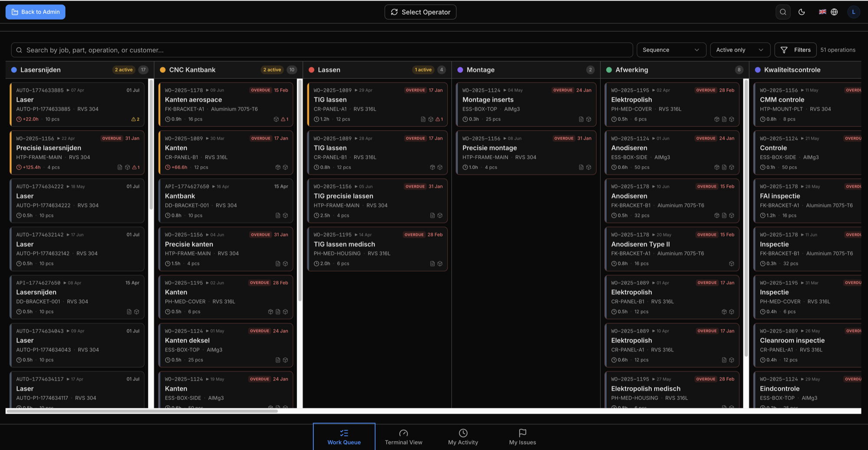Image resolution: width=868 pixels, height=450 pixels.
Task: Click OVERDUE badge on Montage inserts card
Action: tap(563, 90)
